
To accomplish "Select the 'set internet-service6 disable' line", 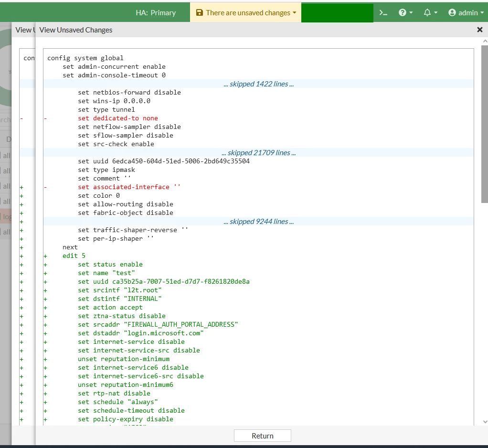I will (133, 367).
